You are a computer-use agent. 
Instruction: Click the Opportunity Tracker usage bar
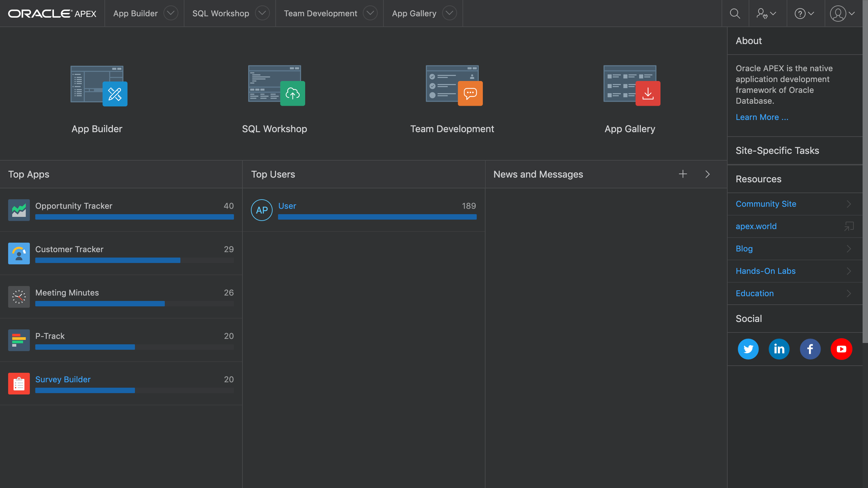click(x=134, y=217)
